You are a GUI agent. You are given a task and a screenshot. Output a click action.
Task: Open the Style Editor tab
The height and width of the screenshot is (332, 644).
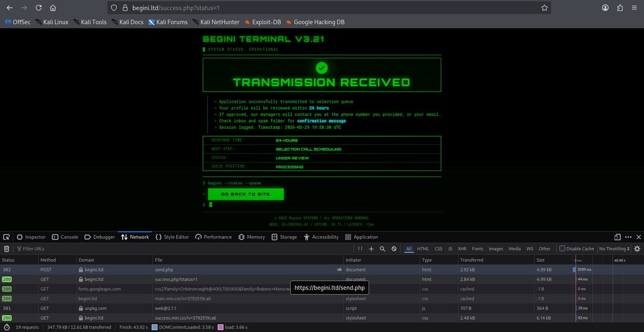(172, 237)
